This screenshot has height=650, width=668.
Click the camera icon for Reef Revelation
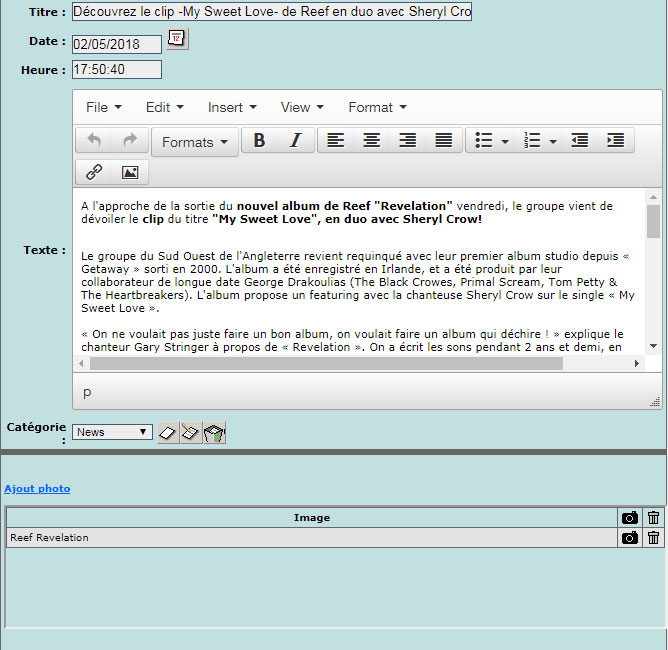click(x=630, y=538)
